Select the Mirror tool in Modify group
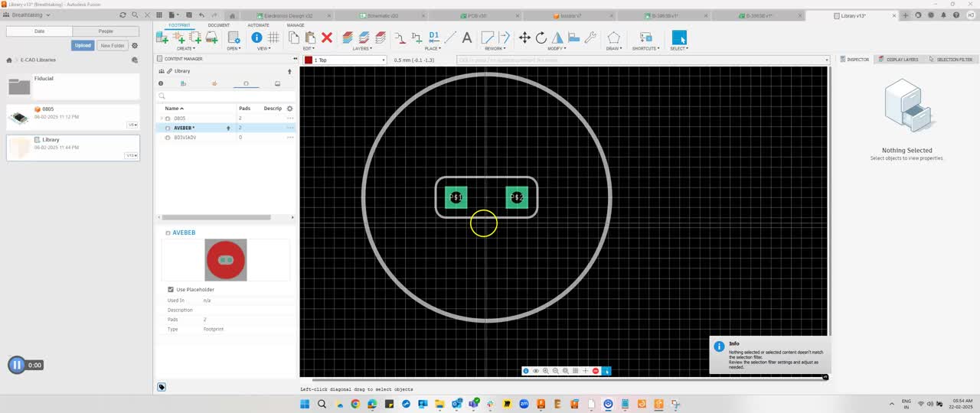The height and width of the screenshot is (413, 980). 557,37
